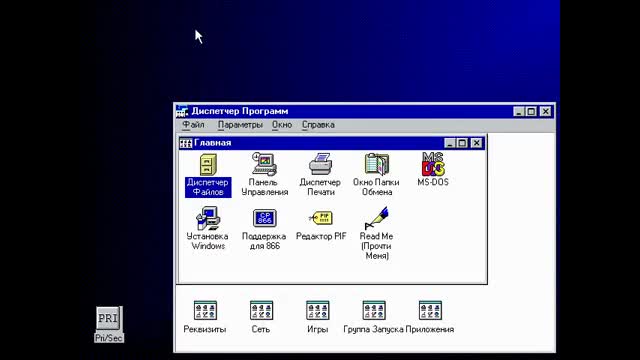640x360 pixels.
Task: Select the Игры program group icon
Action: click(318, 311)
